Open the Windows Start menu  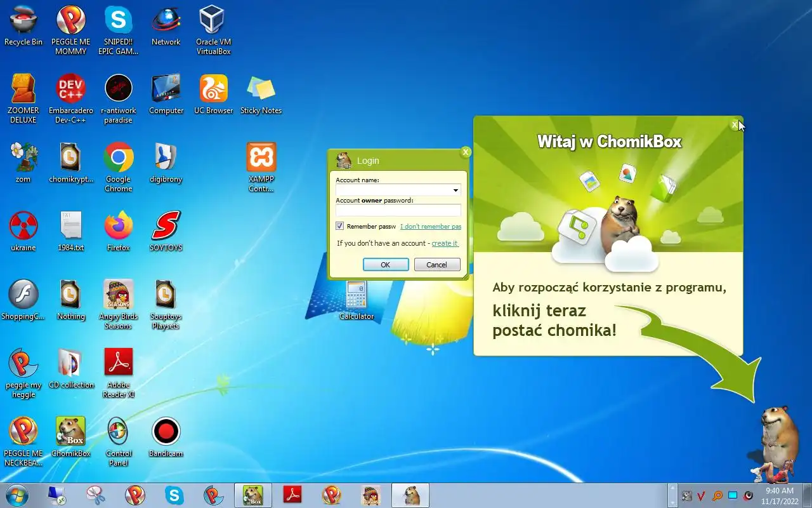[x=16, y=495]
